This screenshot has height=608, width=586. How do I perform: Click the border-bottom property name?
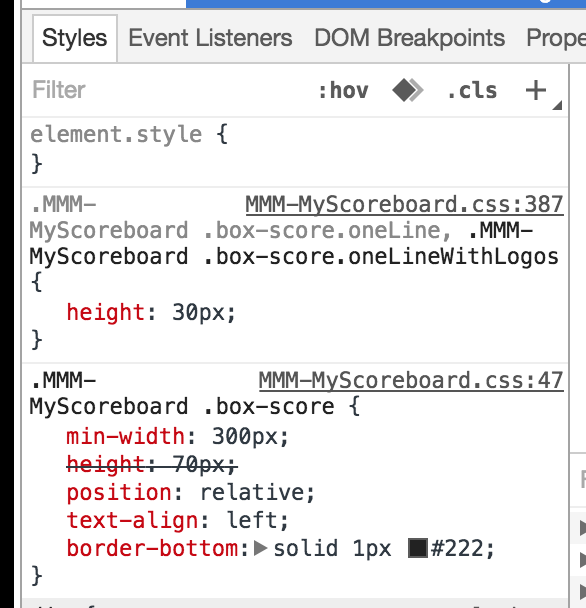153,548
